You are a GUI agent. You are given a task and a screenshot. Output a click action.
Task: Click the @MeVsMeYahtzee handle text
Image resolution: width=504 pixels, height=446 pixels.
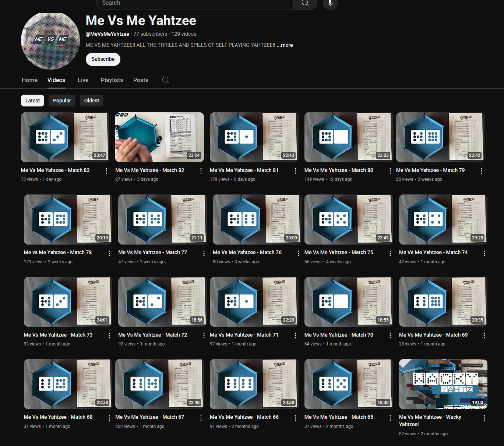[x=108, y=34]
